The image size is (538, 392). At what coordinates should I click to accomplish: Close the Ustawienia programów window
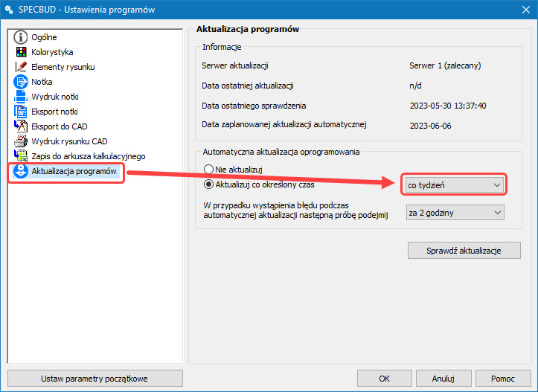[x=520, y=9]
